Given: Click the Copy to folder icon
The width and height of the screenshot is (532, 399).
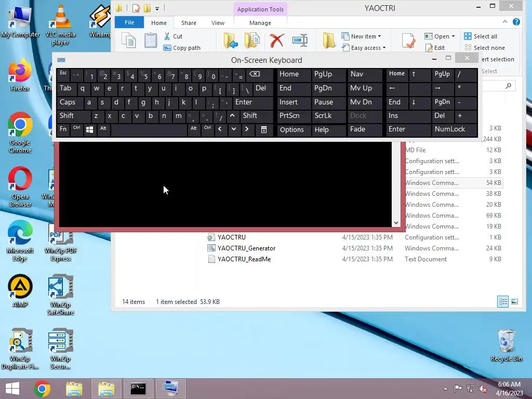Looking at the screenshot, I should click(x=252, y=41).
